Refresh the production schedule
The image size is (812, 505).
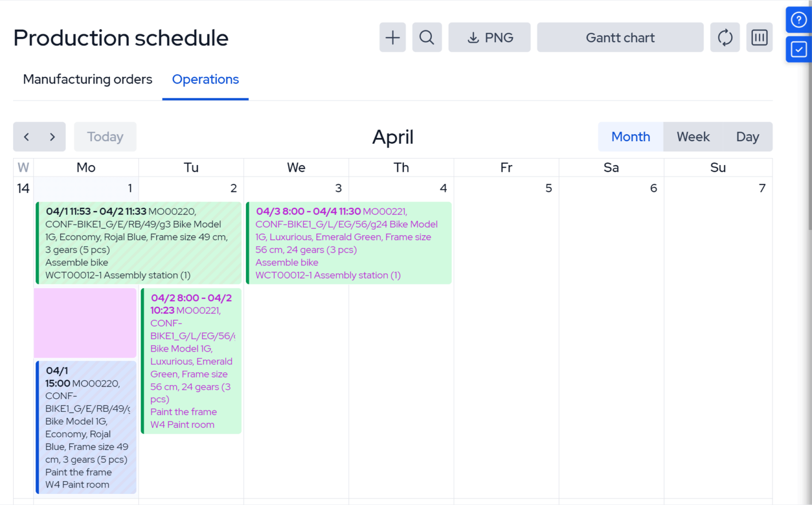[x=725, y=38]
